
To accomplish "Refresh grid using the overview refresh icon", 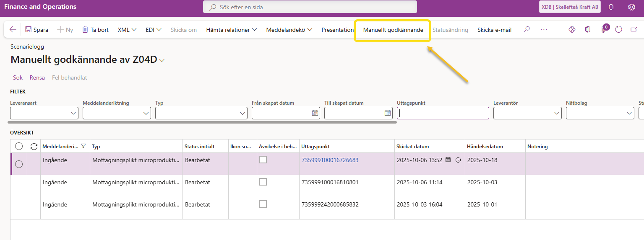I will click(x=34, y=146).
